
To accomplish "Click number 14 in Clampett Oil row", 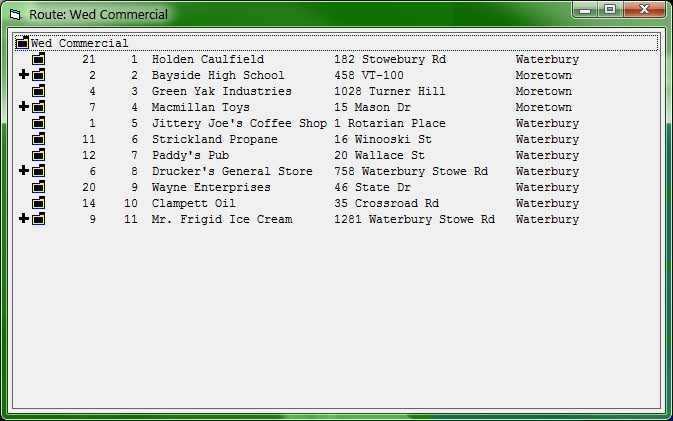I will 89,203.
